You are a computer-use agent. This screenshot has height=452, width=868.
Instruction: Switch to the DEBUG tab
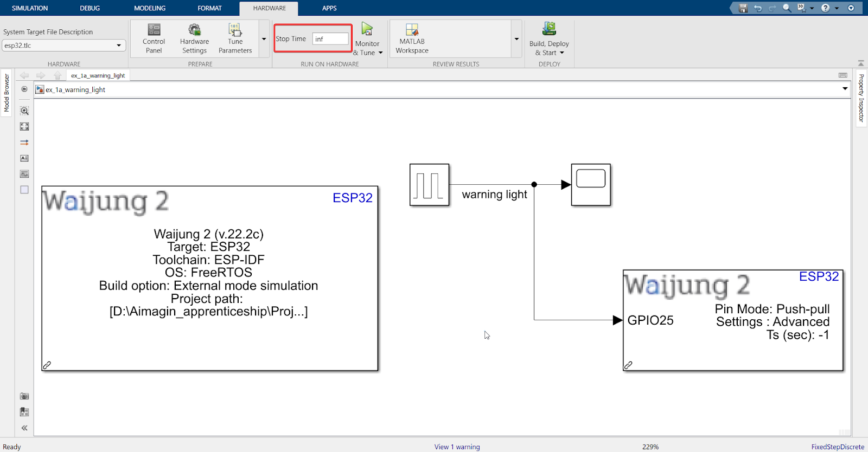[x=90, y=8]
